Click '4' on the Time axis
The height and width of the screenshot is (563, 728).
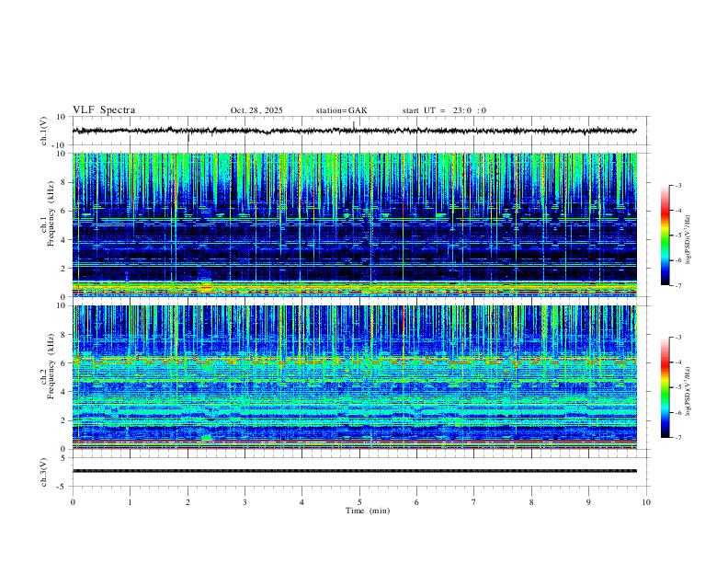(301, 502)
